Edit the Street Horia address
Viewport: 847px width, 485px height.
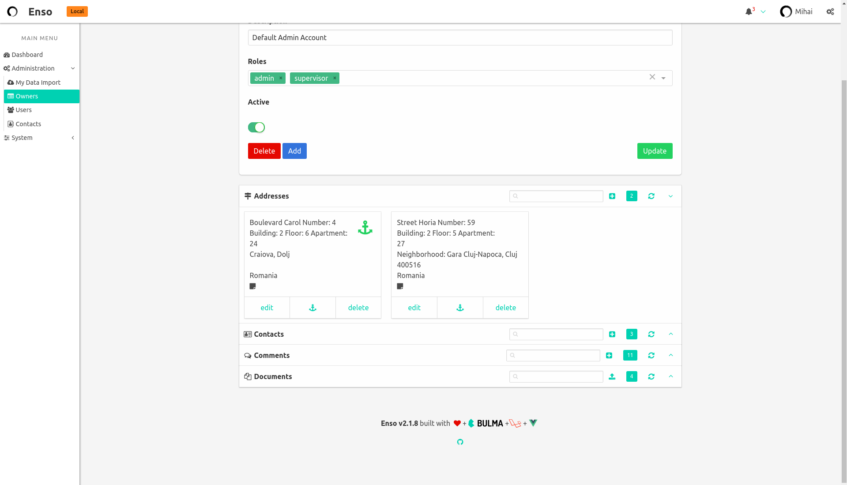click(414, 307)
